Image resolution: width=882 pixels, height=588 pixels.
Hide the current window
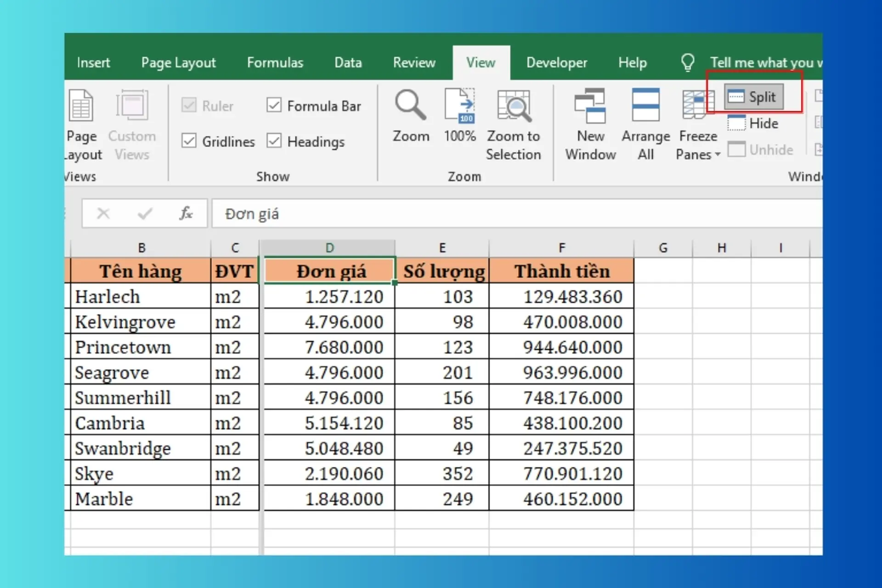(x=754, y=123)
